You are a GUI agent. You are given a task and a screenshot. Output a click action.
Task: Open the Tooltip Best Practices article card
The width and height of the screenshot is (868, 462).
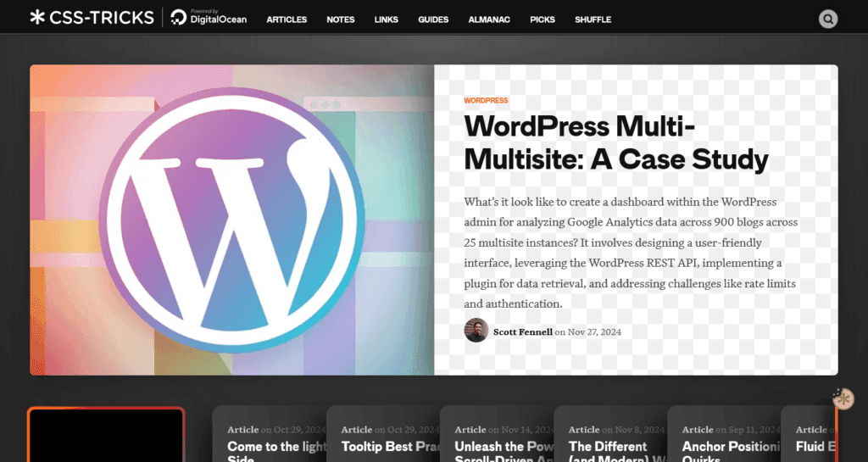(383, 434)
